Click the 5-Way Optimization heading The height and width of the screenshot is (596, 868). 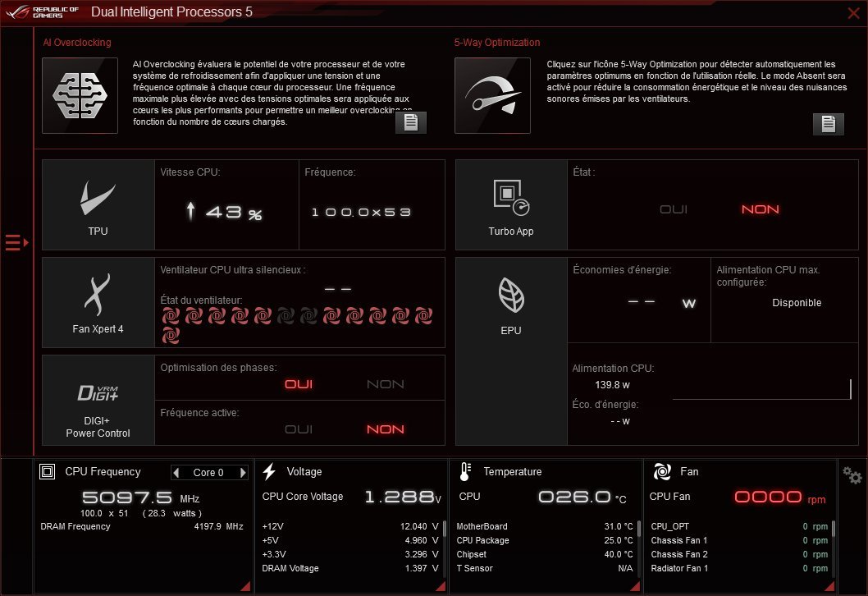pos(497,43)
